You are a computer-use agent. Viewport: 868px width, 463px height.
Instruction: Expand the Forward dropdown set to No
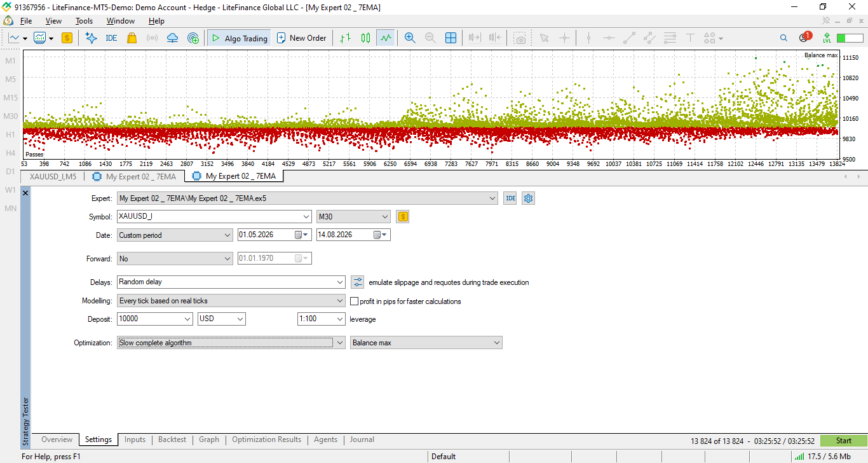click(x=228, y=259)
